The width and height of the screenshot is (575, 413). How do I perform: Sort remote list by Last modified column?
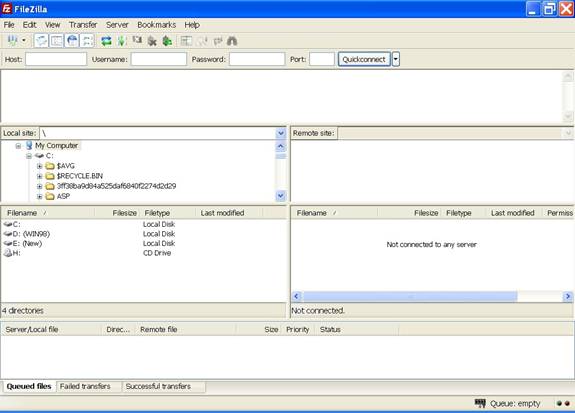coord(513,213)
